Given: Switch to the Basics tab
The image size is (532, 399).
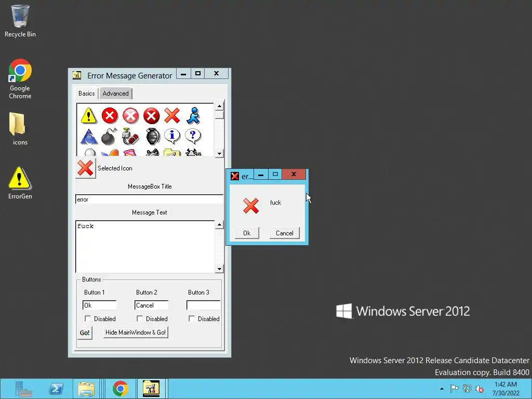Looking at the screenshot, I should pos(87,94).
